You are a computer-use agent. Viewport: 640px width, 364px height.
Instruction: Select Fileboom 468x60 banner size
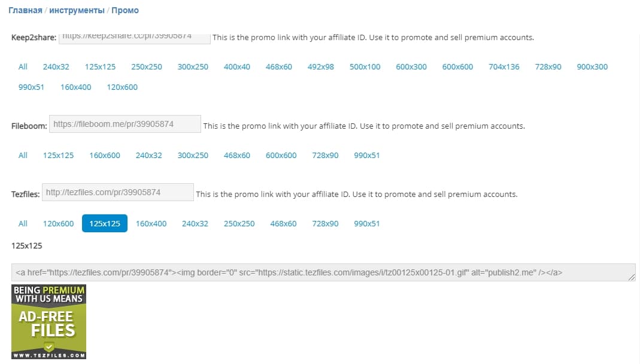click(x=236, y=155)
